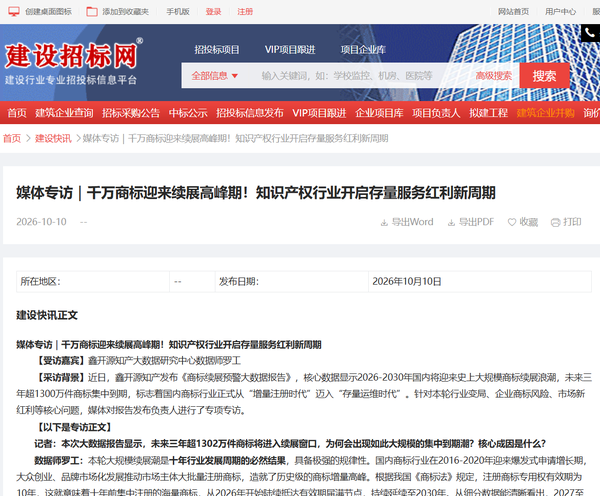
Task: Open 建筑企业查询 in navigation bar
Action: [64, 113]
